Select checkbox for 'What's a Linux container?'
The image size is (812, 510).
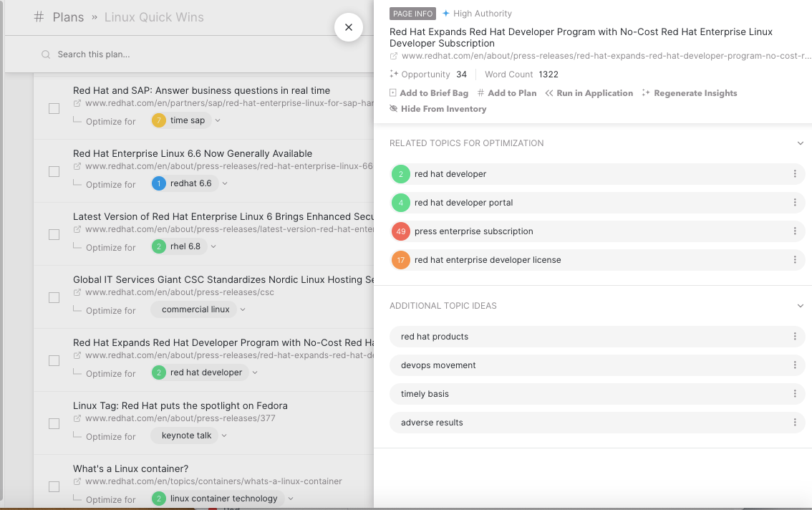[54, 486]
